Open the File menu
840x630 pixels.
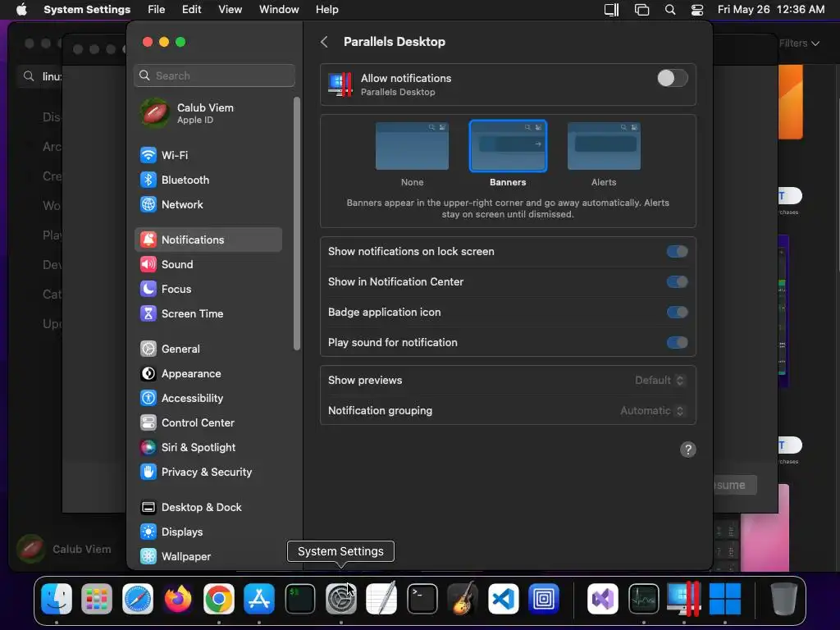[157, 10]
